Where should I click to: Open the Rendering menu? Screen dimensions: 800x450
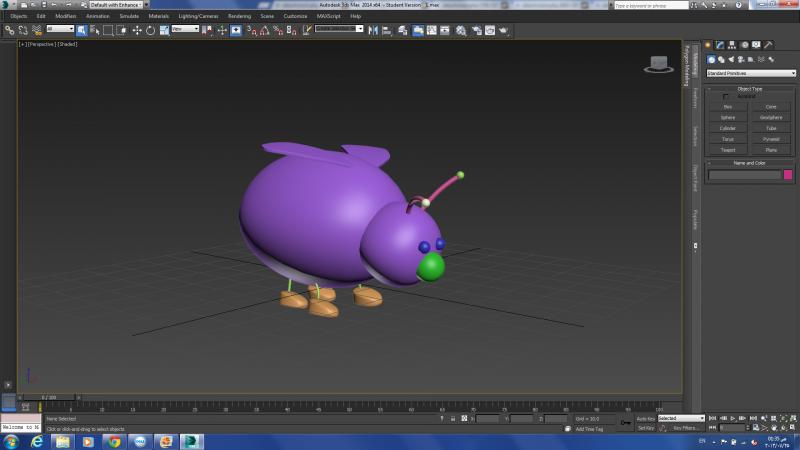(239, 16)
